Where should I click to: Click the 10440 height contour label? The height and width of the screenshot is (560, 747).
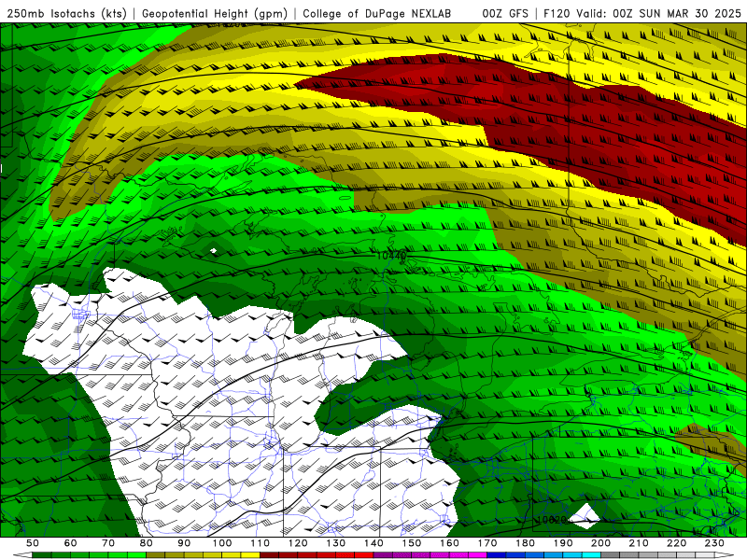point(391,256)
